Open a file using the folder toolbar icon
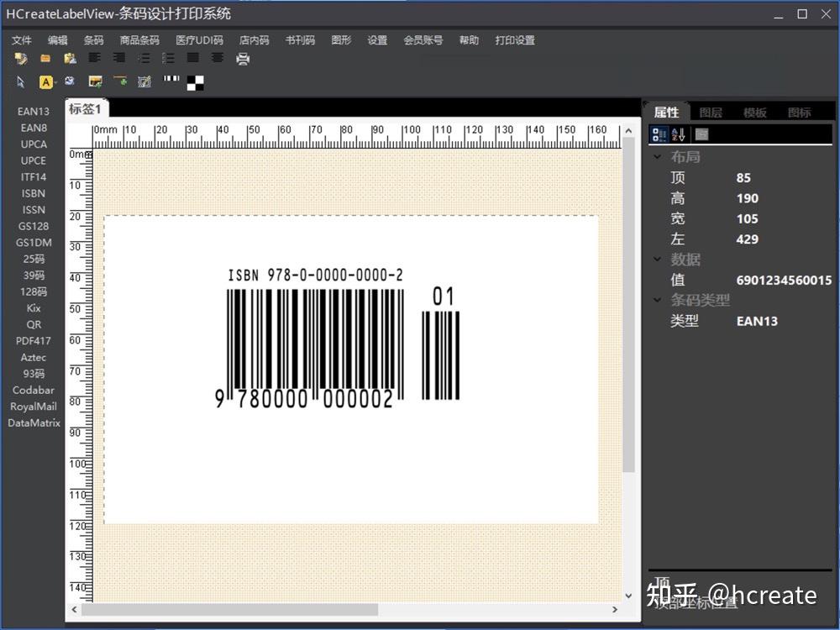The height and width of the screenshot is (630, 840). coord(45,58)
